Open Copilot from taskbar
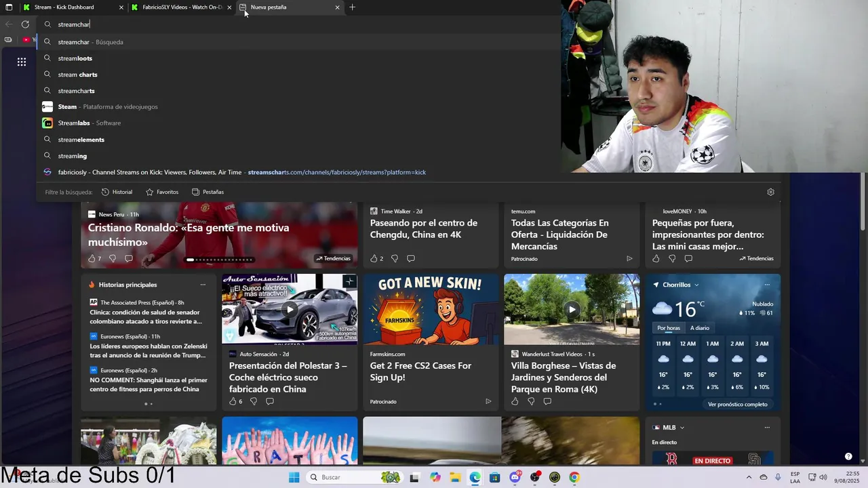The height and width of the screenshot is (488, 868). (x=435, y=477)
